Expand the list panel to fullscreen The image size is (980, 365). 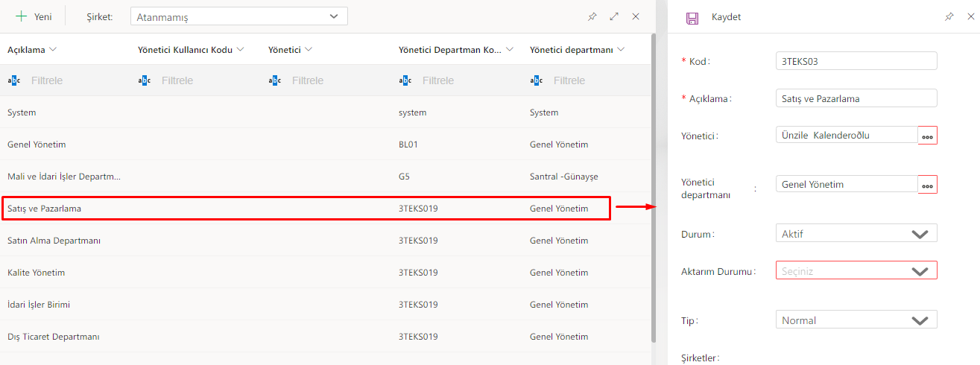pos(614,16)
